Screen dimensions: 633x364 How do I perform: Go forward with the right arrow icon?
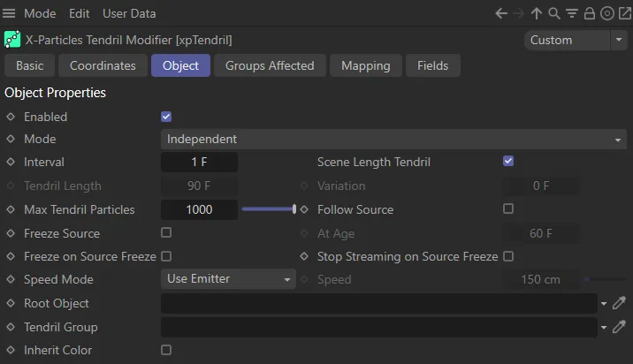click(x=518, y=13)
